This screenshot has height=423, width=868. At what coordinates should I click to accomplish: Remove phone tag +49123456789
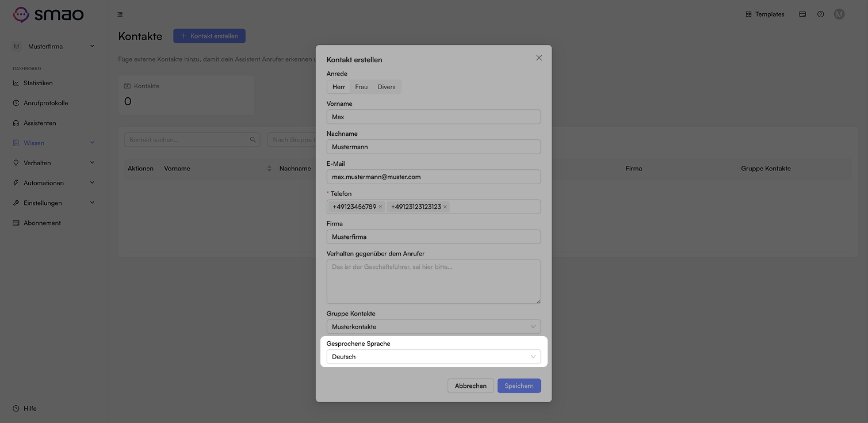380,207
